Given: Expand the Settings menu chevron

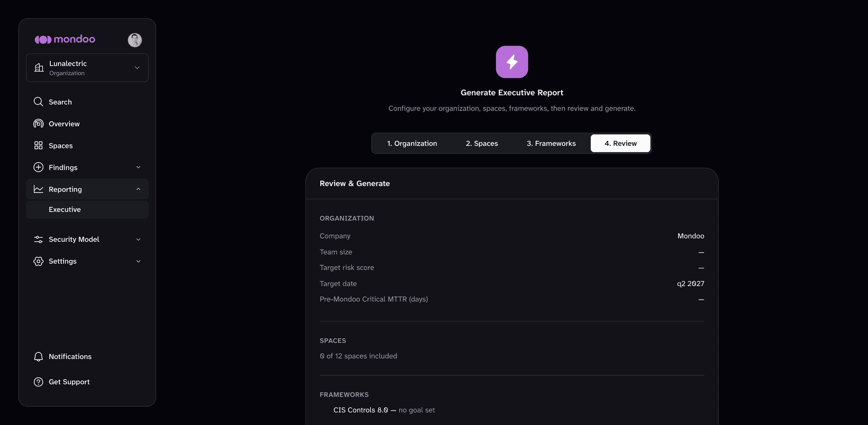Looking at the screenshot, I should point(138,261).
